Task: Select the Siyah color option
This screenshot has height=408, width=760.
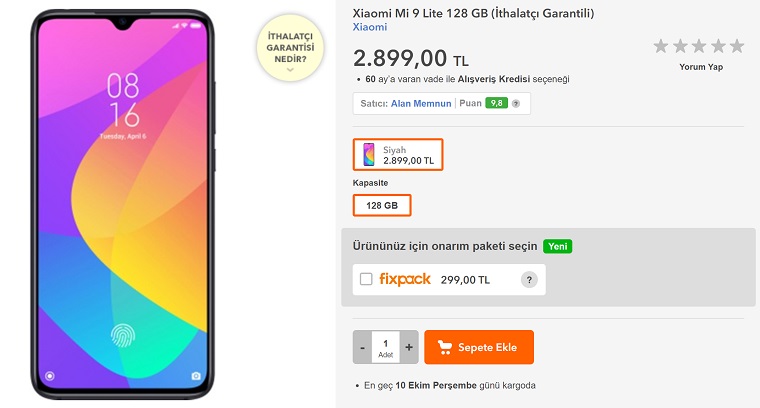Action: [397, 154]
